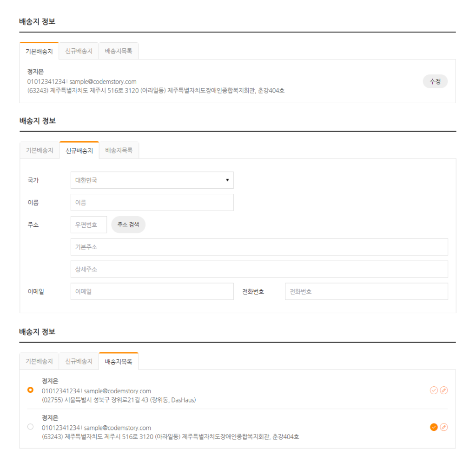This screenshot has height=469, width=476.
Task: Click the 우편번호 postal code field
Action: tap(89, 225)
